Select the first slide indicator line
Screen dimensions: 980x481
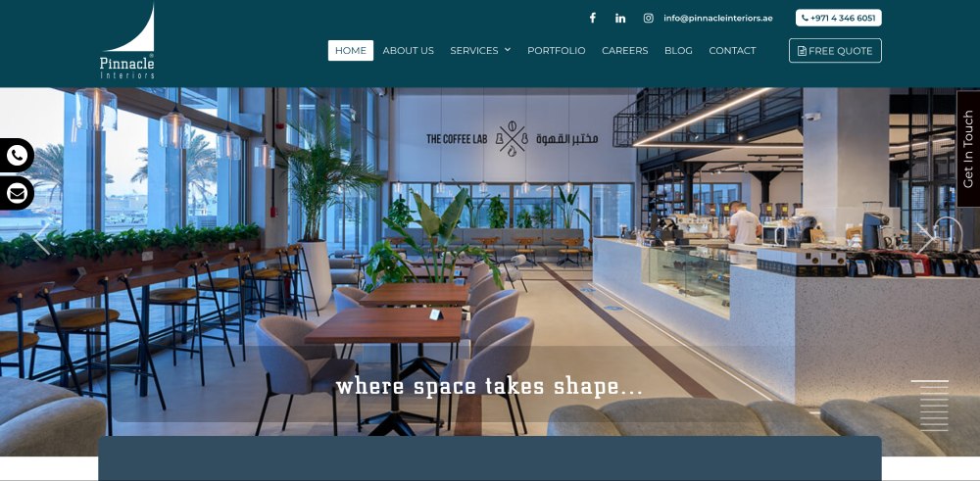coord(929,380)
